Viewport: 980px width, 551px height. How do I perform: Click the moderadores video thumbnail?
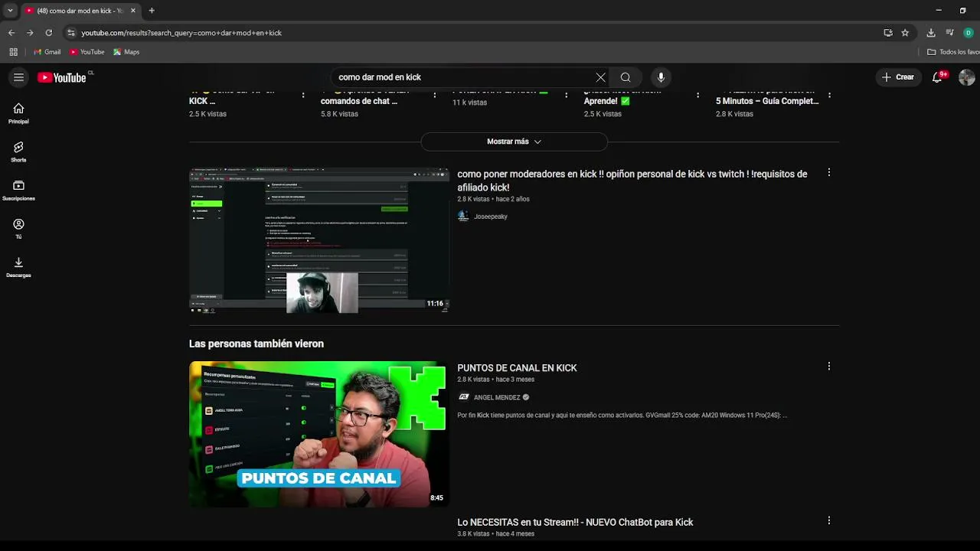[x=319, y=240]
